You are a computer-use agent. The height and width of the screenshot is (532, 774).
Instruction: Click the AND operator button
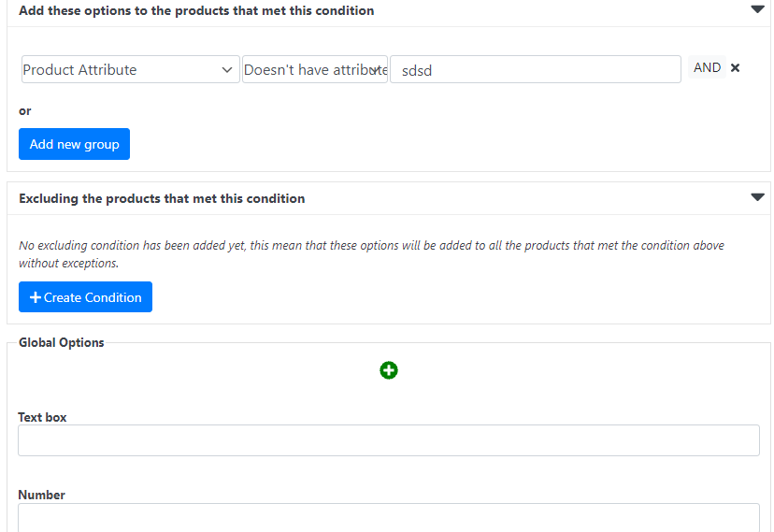click(x=707, y=67)
